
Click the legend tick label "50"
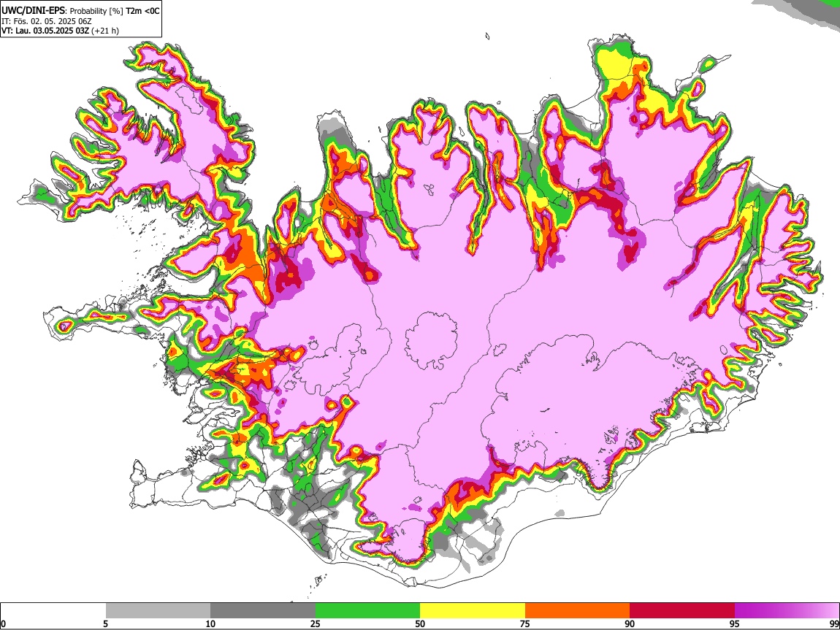[420, 624]
